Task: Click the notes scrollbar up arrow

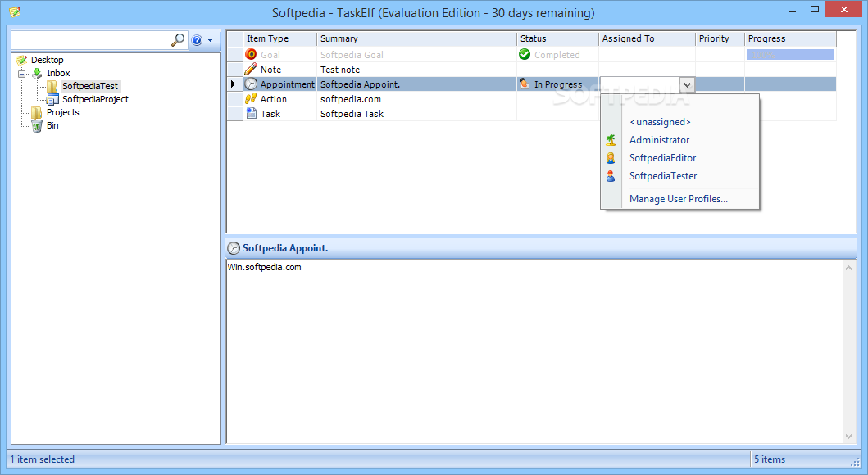Action: coord(848,268)
